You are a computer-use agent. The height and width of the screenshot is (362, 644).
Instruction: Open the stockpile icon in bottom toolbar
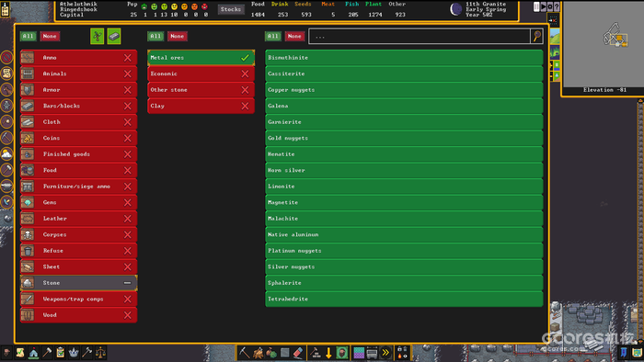point(372,353)
